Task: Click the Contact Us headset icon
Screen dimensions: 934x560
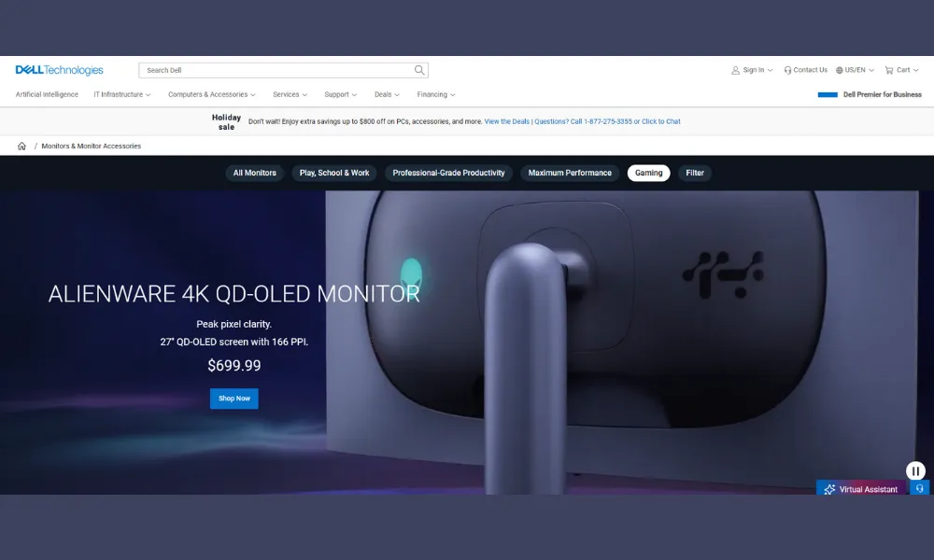Action: pyautogui.click(x=787, y=70)
